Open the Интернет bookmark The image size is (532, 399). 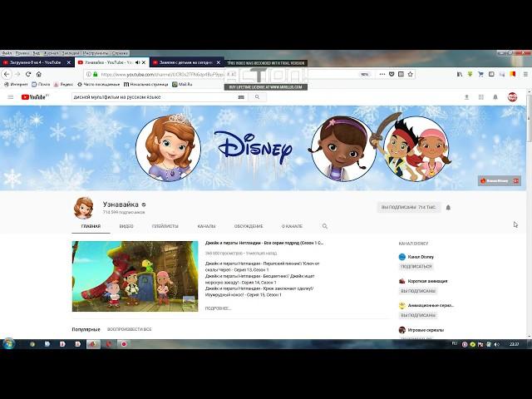pos(16,84)
